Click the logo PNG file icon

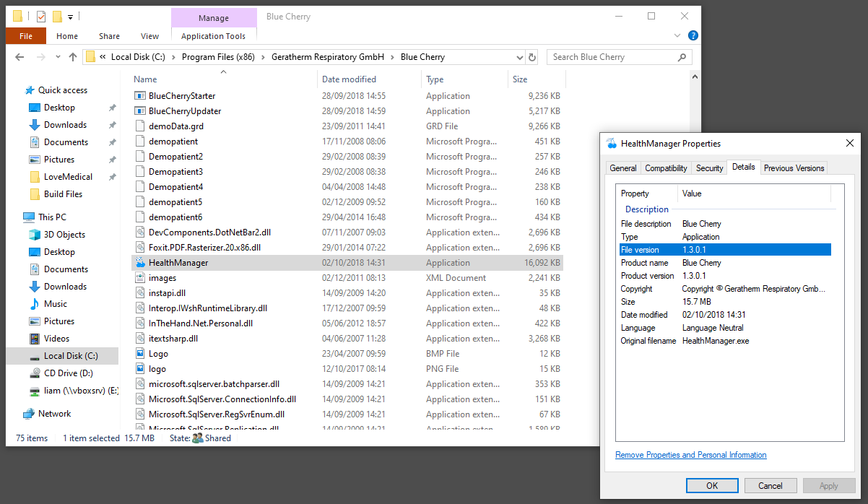[141, 369]
